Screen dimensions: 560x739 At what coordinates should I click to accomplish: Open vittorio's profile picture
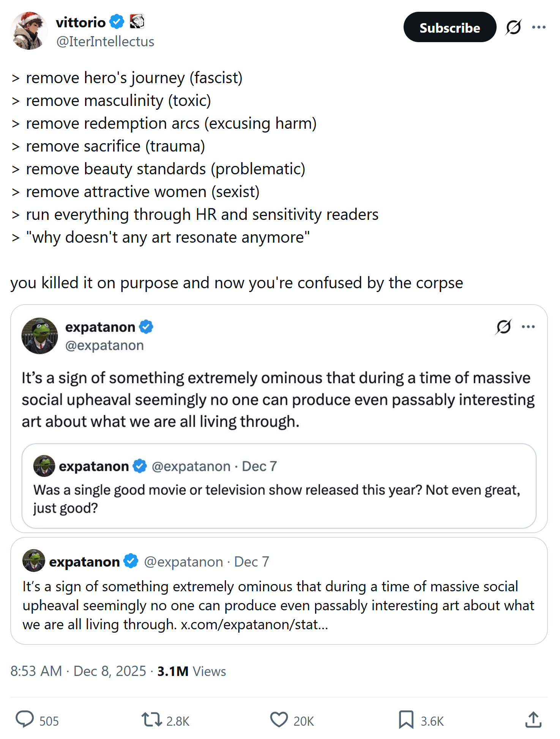[29, 31]
